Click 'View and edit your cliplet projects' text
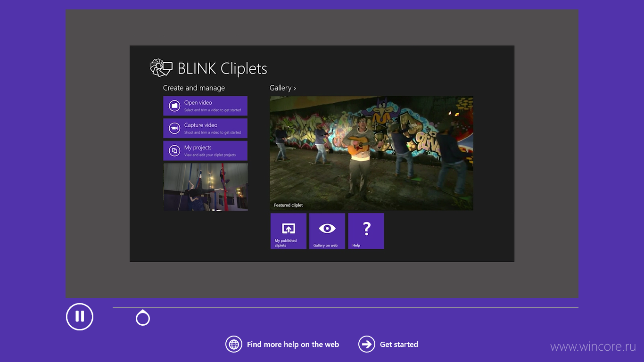 pos(210,155)
